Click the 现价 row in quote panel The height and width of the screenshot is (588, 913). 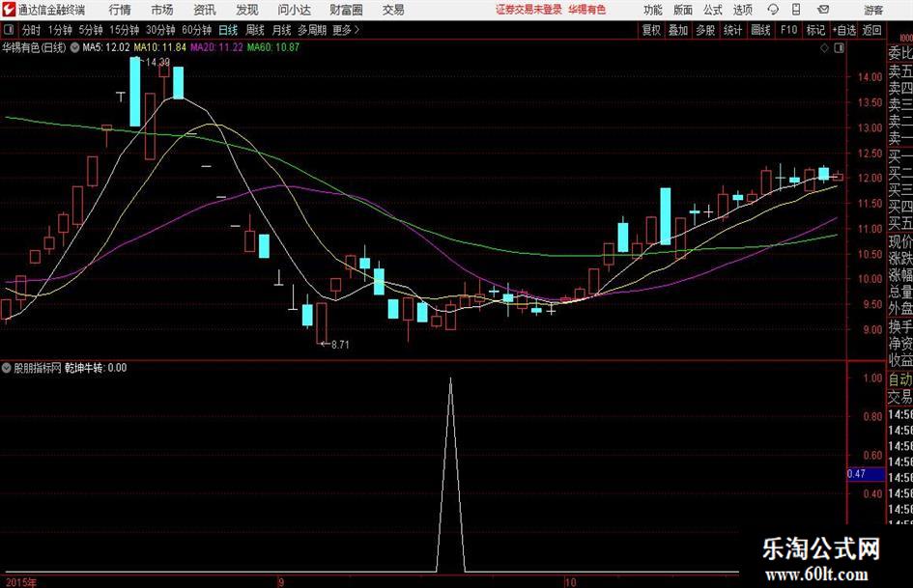(x=900, y=241)
